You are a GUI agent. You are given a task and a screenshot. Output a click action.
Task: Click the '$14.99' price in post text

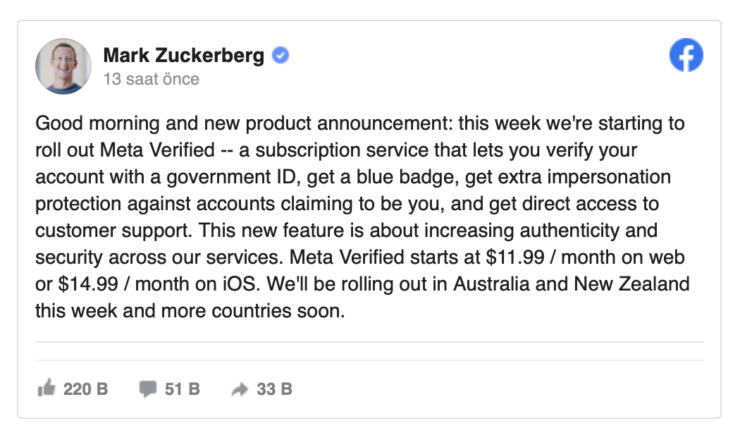(88, 284)
